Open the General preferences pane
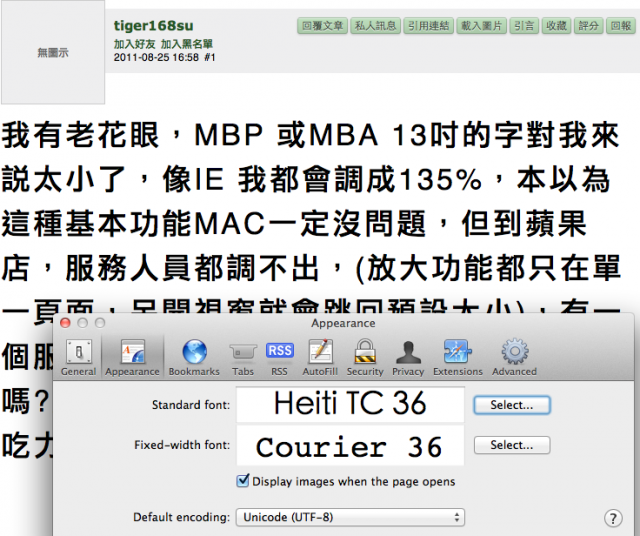 [x=78, y=357]
